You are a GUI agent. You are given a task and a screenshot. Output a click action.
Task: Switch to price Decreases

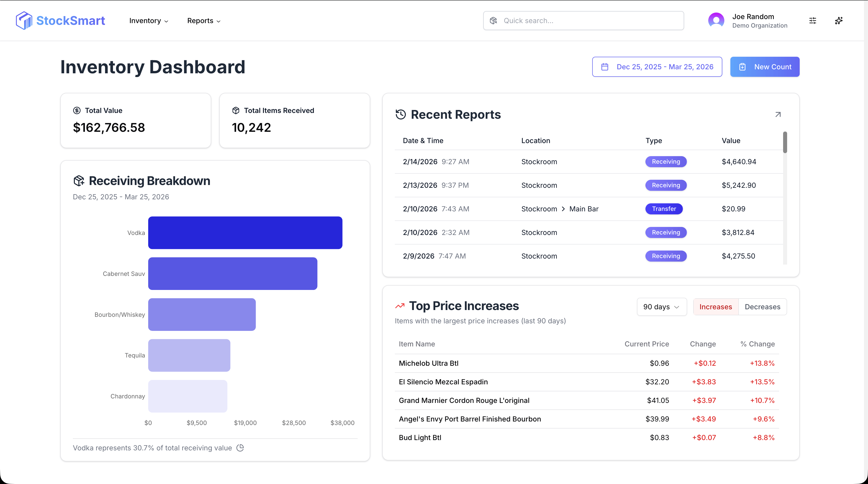point(763,307)
